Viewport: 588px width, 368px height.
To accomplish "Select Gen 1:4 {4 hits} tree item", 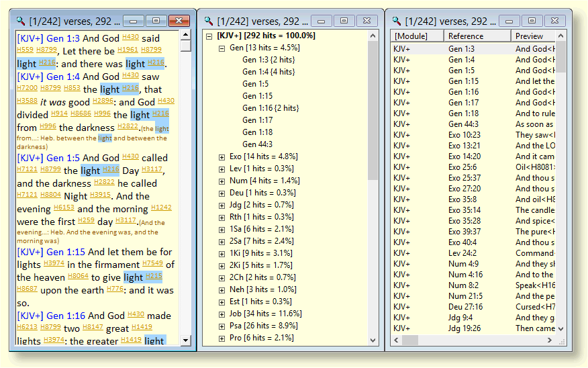I will coord(268,72).
